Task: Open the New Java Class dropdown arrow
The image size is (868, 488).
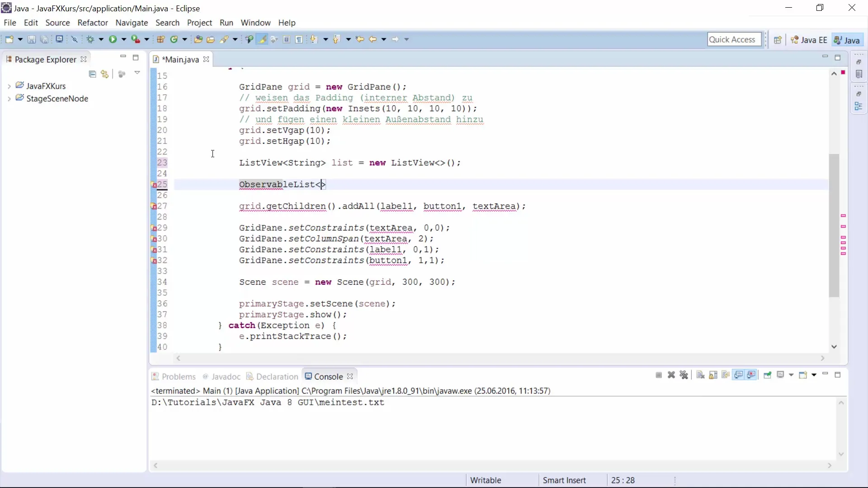Action: click(185, 39)
